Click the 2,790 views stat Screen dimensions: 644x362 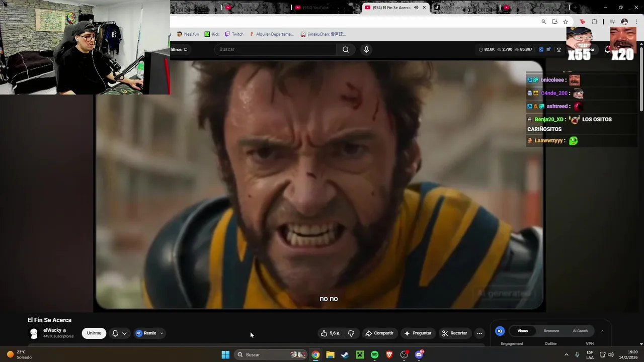coord(505,50)
